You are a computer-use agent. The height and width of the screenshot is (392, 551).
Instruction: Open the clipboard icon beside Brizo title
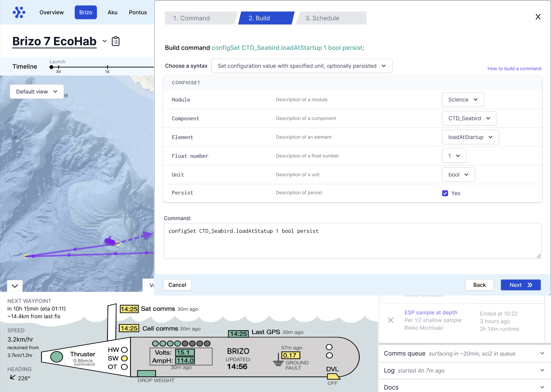116,41
